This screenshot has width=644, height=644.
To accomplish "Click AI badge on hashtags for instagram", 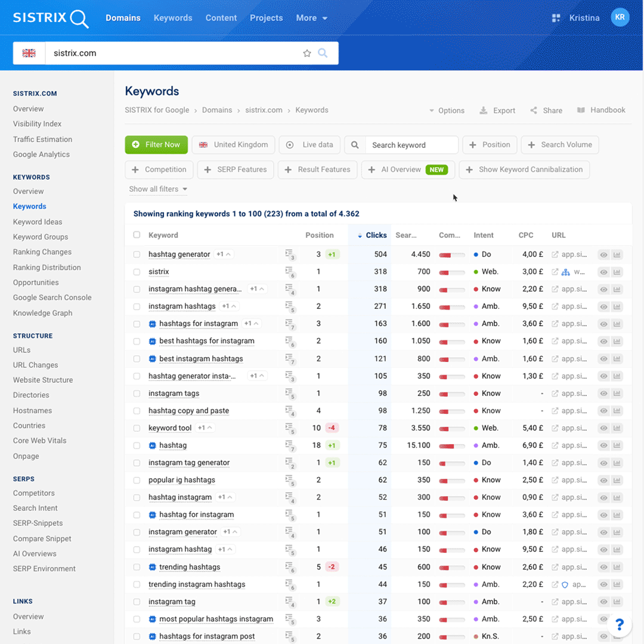I will click(x=153, y=324).
